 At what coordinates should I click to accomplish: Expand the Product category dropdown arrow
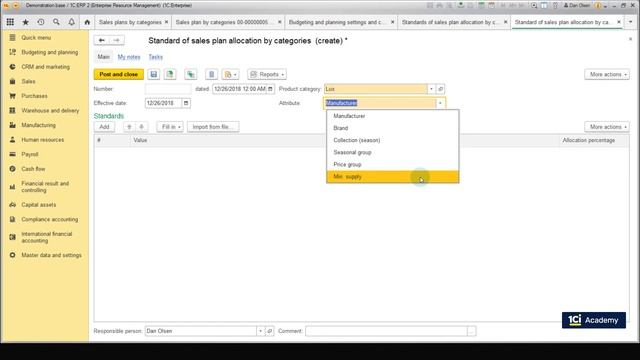tap(431, 89)
